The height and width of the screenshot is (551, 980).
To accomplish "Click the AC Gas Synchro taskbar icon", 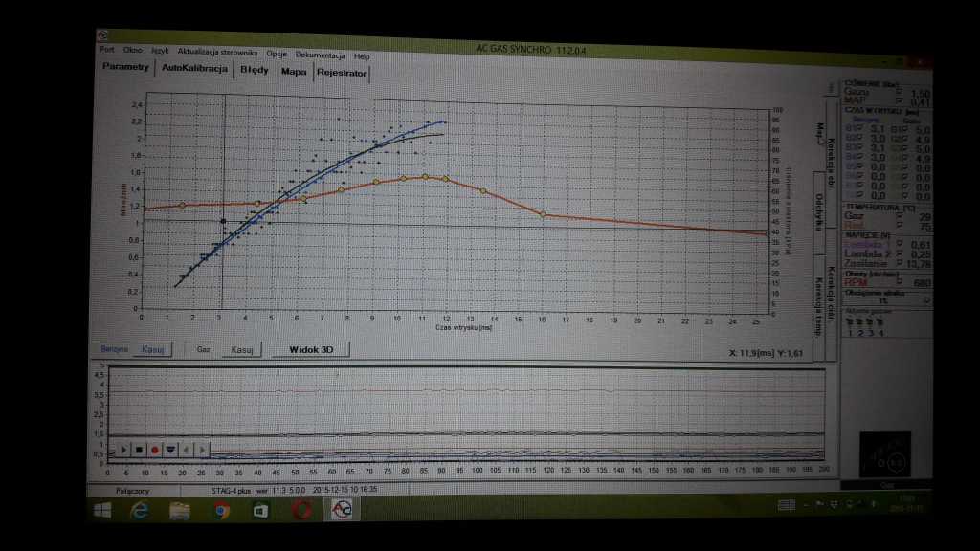I will 340,511.
